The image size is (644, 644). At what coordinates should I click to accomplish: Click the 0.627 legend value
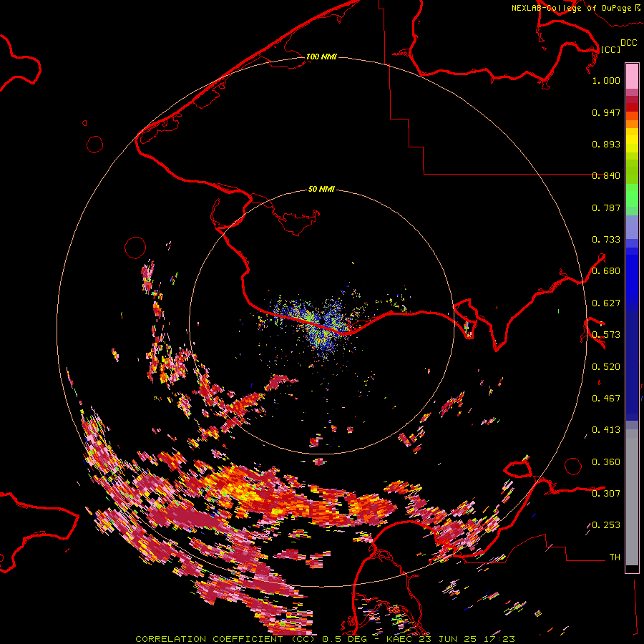606,303
